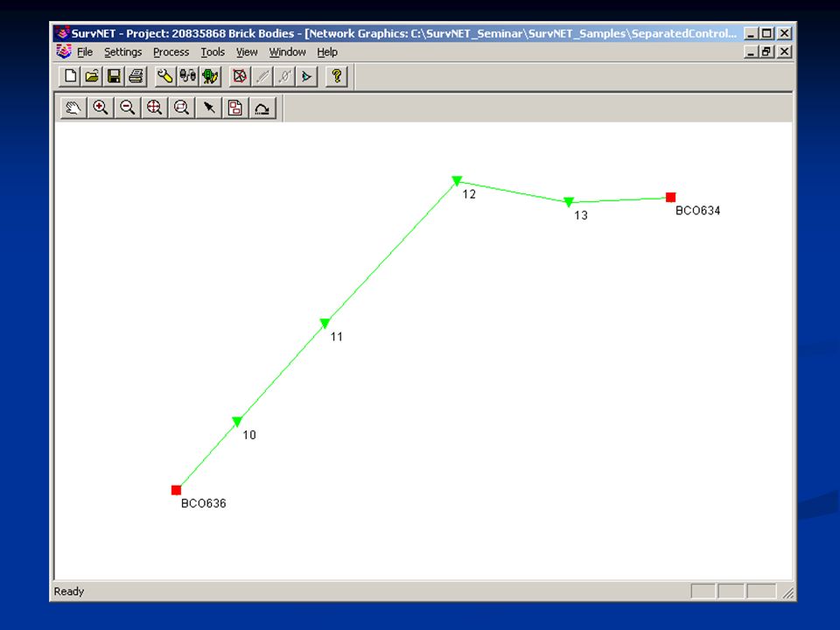Open the View menu

247,52
